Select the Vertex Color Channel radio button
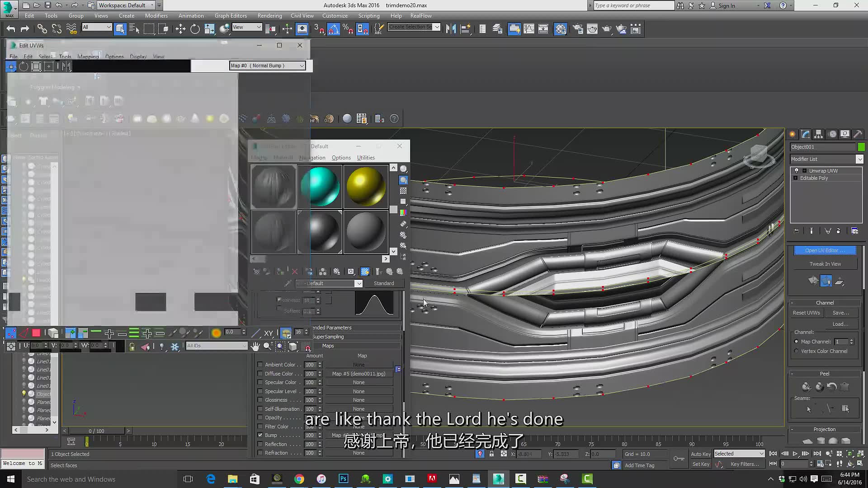The image size is (868, 488). click(x=797, y=351)
